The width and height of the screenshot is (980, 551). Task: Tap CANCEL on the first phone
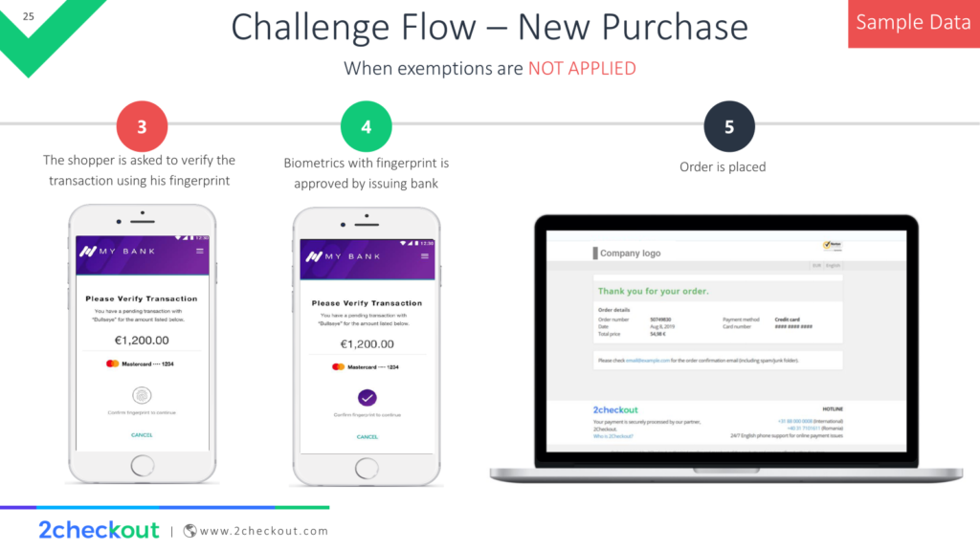(x=142, y=435)
